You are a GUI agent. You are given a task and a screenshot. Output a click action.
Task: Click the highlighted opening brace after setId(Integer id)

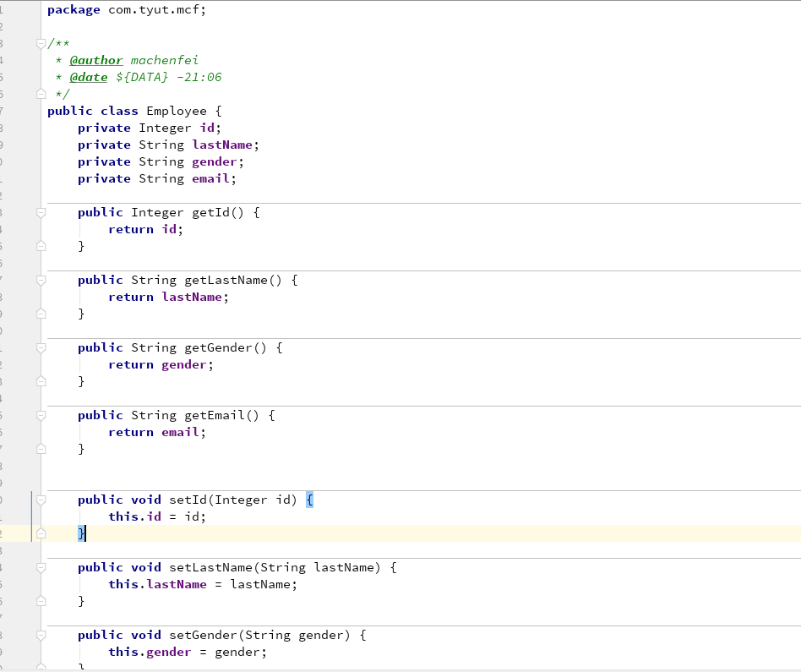309,500
